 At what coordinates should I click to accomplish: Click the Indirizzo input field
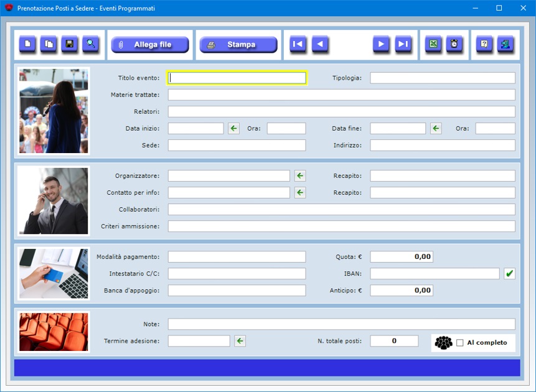[443, 145]
